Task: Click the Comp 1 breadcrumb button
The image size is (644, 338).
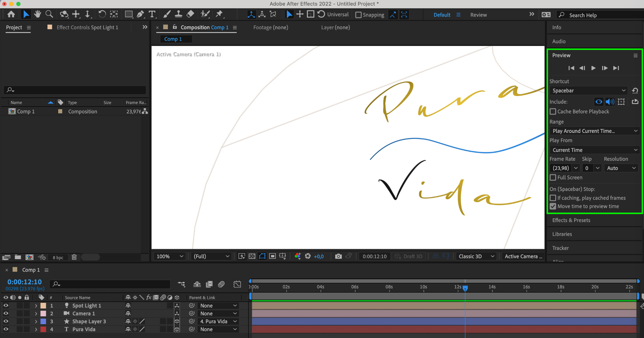Action: [173, 39]
